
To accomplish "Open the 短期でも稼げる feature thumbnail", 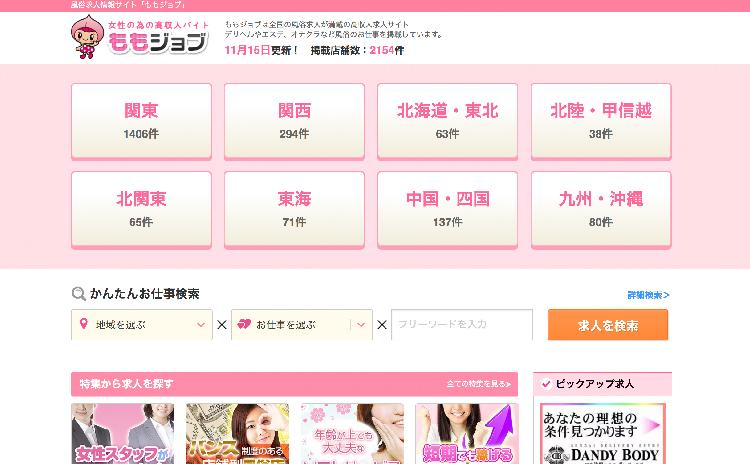I will (x=467, y=433).
